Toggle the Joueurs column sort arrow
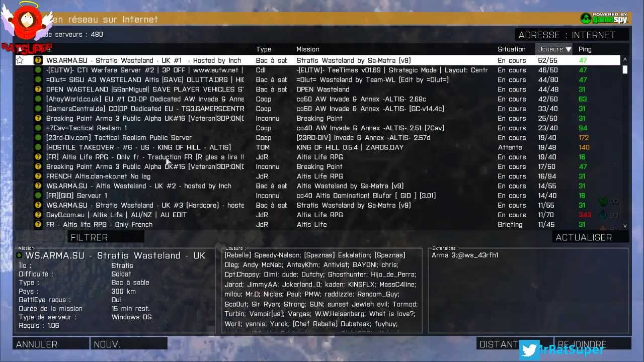The width and height of the screenshot is (644, 362). point(568,49)
